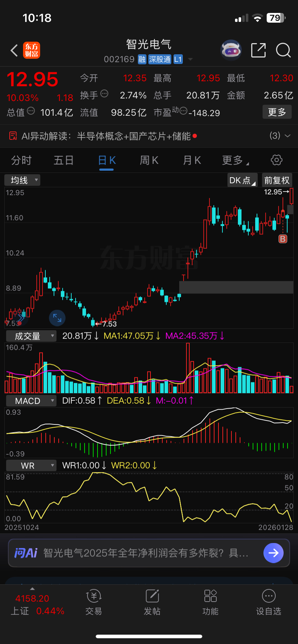Screen dimensions: 298x644
Task: Tap the AI异动解读 document icon
Action: [x=13, y=136]
